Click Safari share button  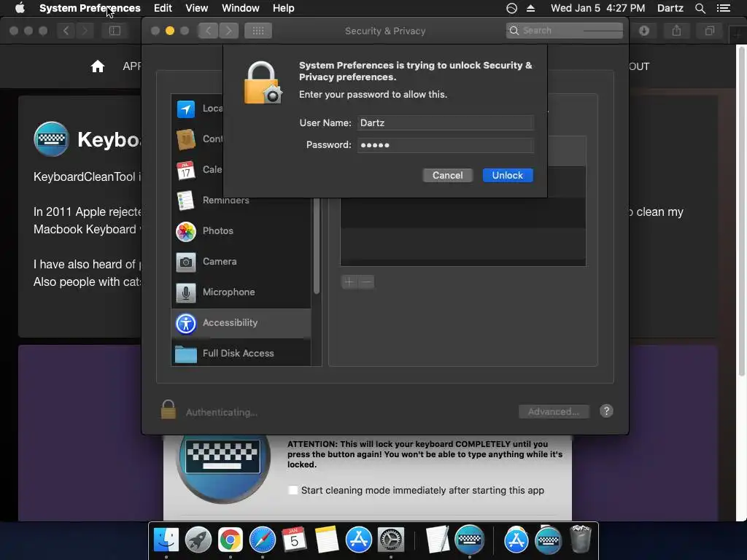tap(676, 31)
